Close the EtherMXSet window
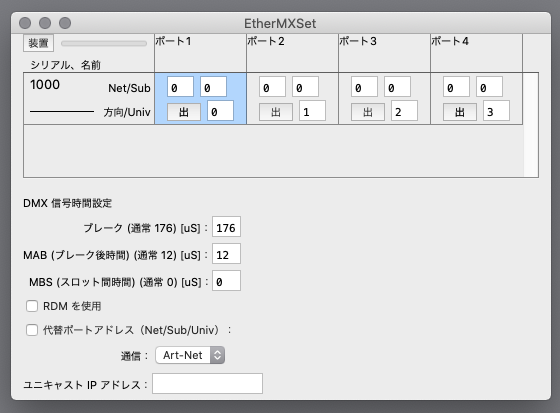The image size is (560, 413). 25,23
